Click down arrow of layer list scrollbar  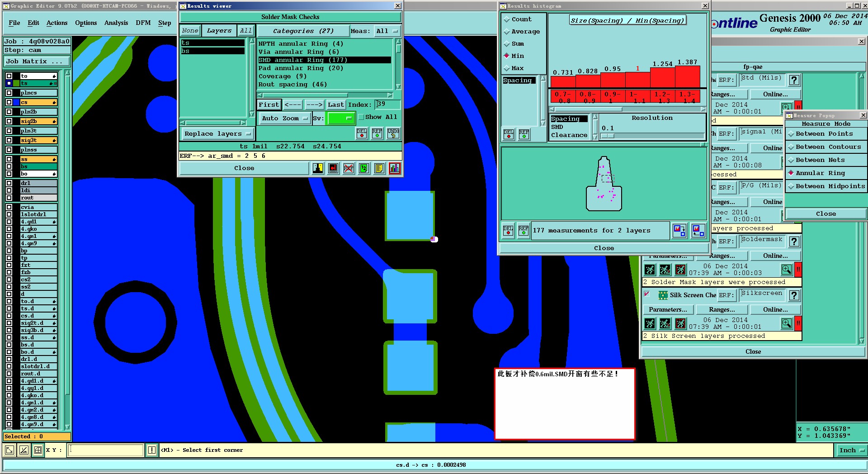coord(252,114)
